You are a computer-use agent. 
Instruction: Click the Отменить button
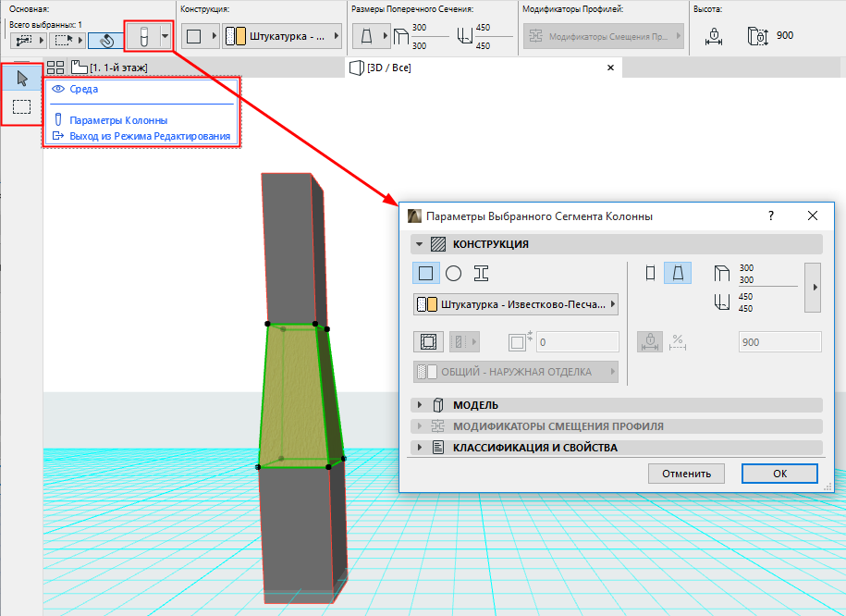point(686,474)
